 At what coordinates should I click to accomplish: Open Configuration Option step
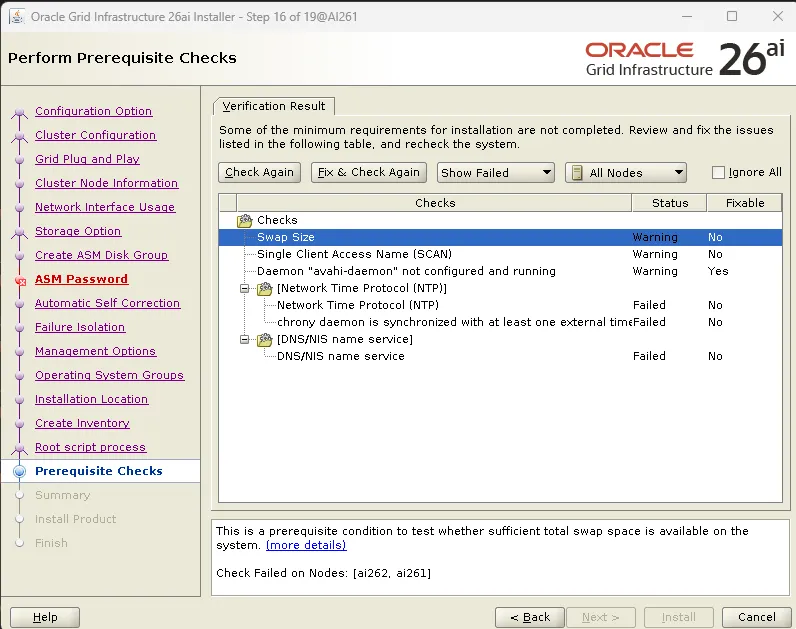tap(93, 111)
